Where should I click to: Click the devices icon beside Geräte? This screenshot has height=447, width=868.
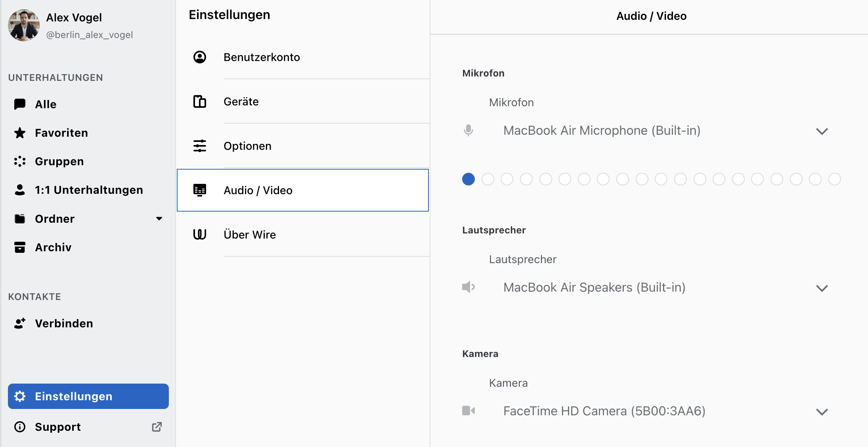[x=200, y=101]
